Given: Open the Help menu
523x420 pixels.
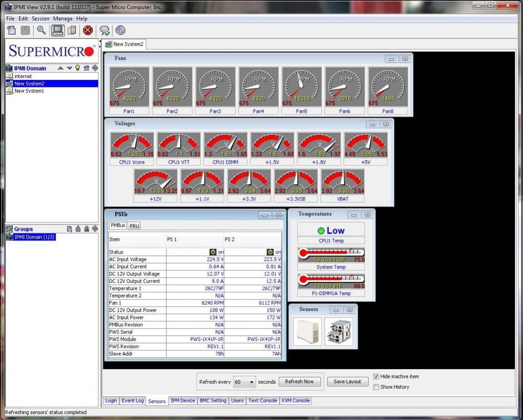Looking at the screenshot, I should (82, 19).
